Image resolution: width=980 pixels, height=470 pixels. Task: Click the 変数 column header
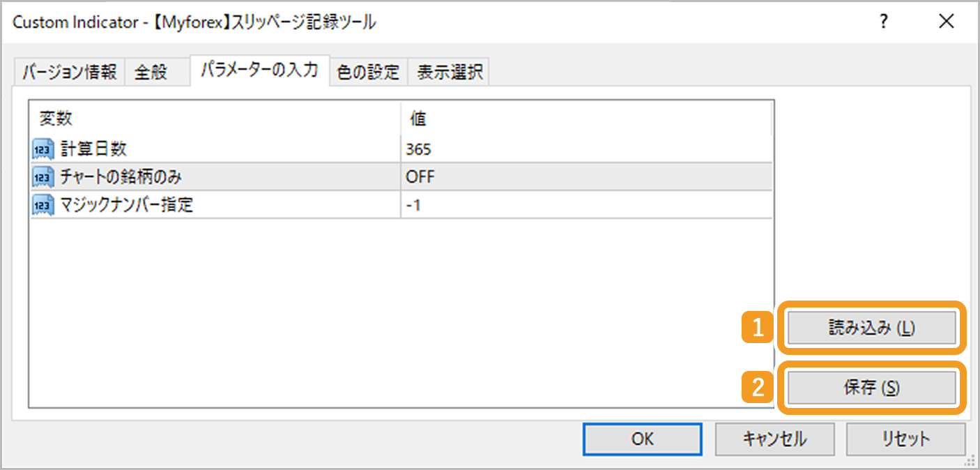pyautogui.click(x=54, y=119)
